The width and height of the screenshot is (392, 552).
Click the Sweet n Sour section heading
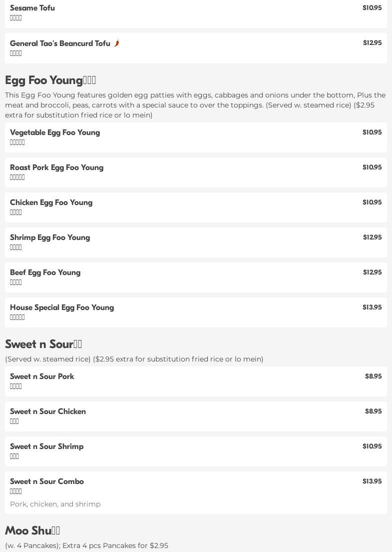click(43, 344)
